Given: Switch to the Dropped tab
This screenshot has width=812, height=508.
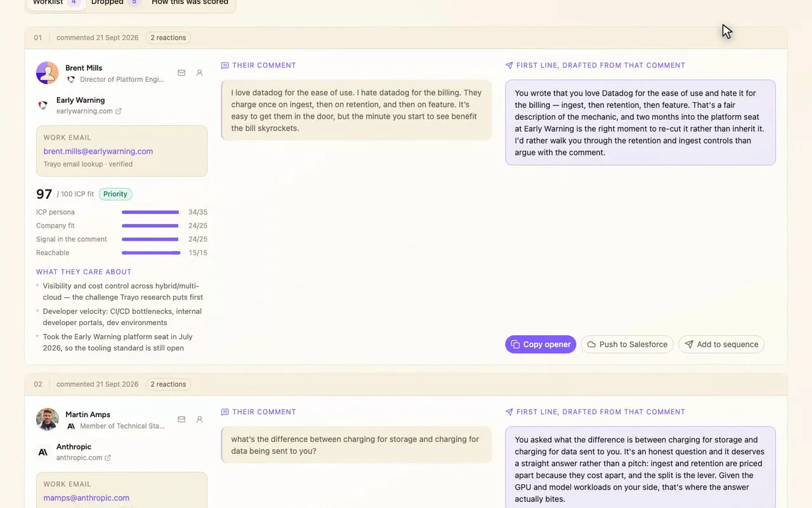Looking at the screenshot, I should tap(115, 3).
